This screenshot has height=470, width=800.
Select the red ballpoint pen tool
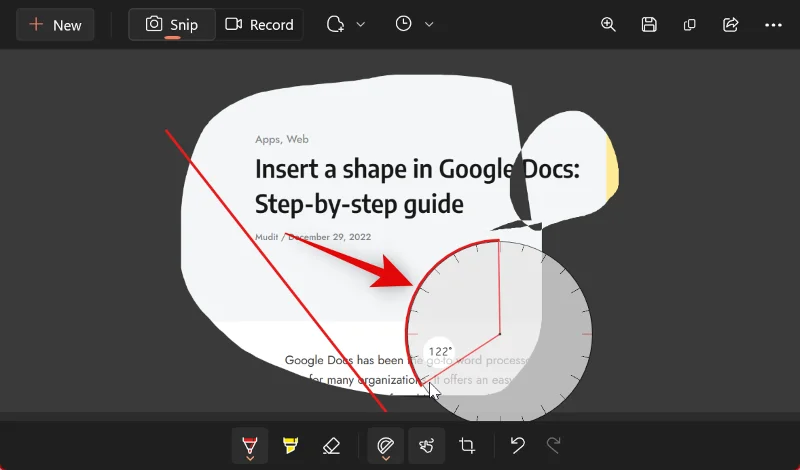[249, 445]
